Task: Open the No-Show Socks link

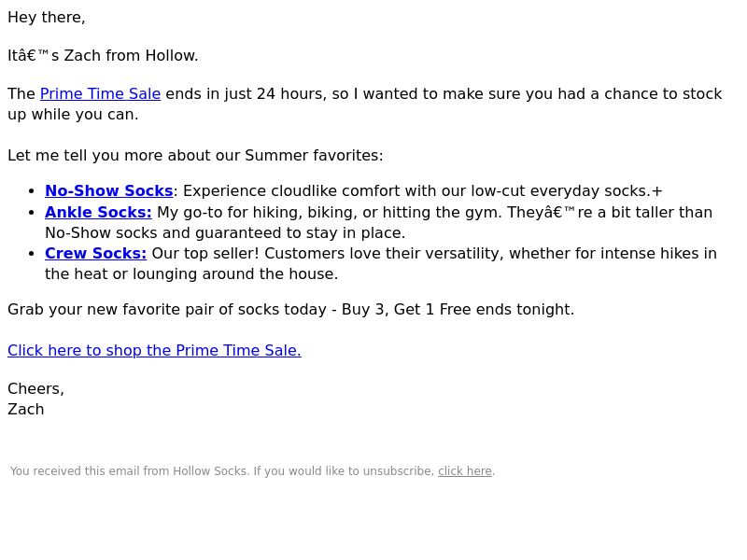Action: (x=108, y=190)
